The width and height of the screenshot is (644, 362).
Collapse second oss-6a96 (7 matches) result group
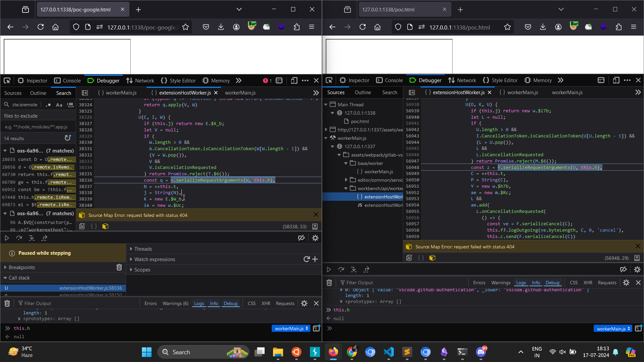(5, 213)
